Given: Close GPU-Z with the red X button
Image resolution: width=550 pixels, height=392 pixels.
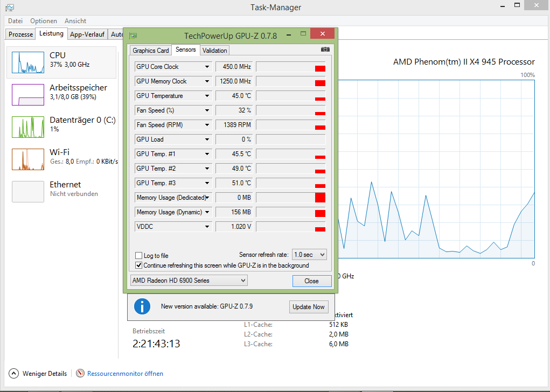Looking at the screenshot, I should pyautogui.click(x=322, y=34).
